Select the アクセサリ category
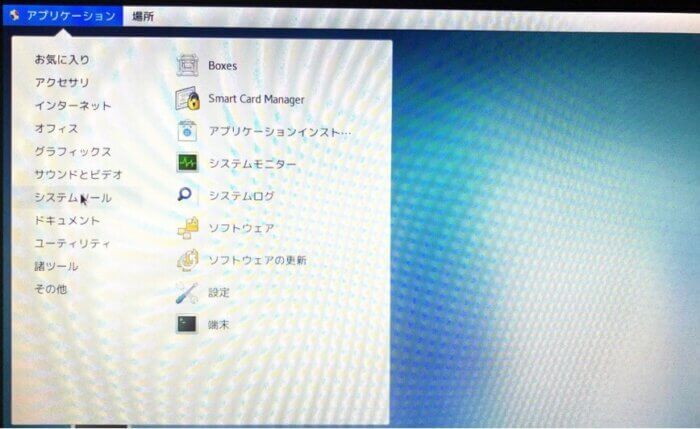Image resolution: width=700 pixels, height=429 pixels. click(x=62, y=82)
